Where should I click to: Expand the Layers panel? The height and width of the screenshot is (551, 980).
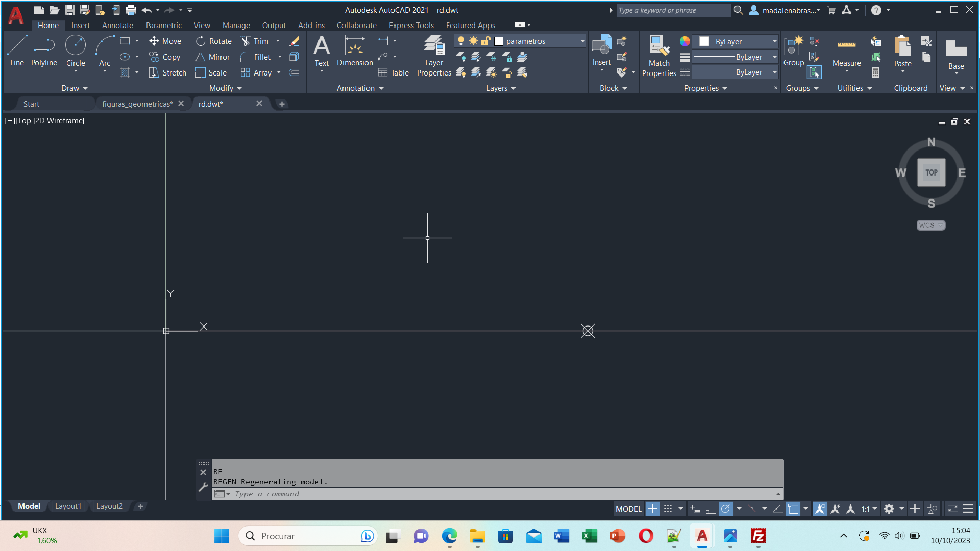[x=501, y=88]
